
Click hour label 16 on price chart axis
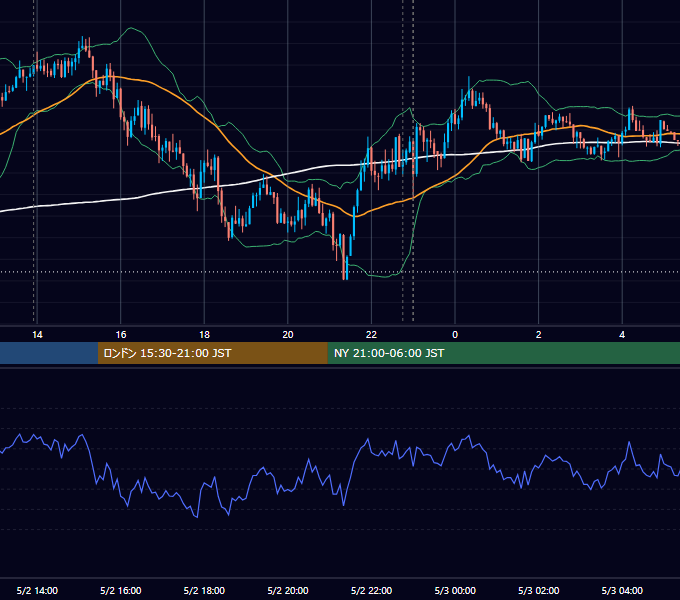pos(121,334)
